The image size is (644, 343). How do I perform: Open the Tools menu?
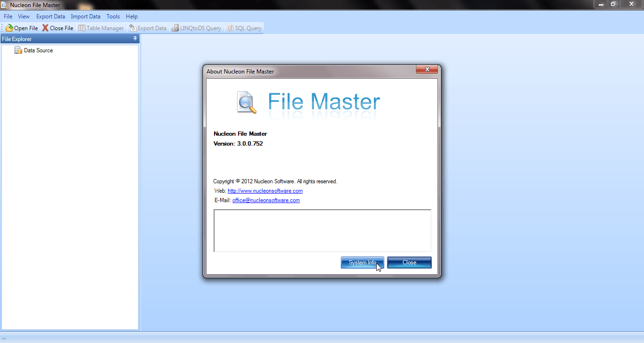(x=113, y=16)
